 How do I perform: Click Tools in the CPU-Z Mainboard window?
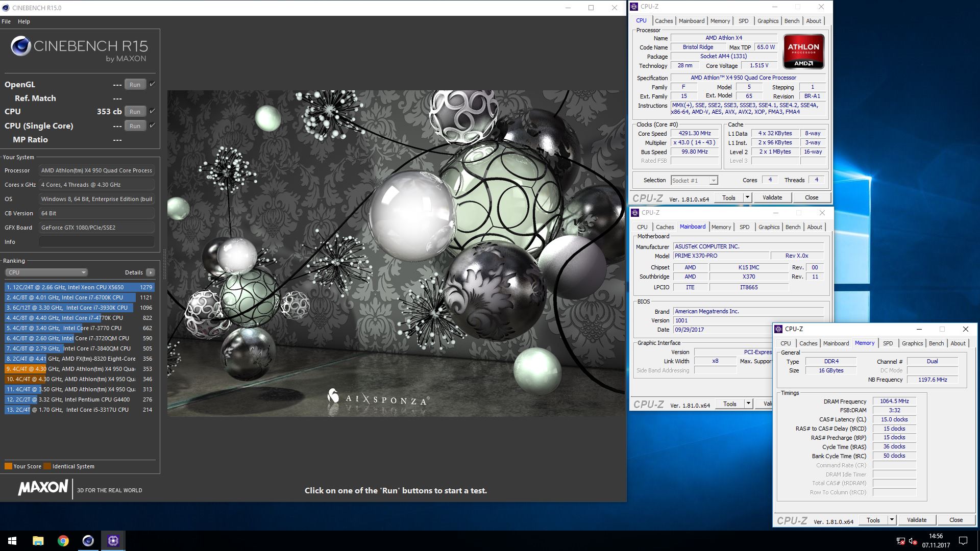(x=729, y=404)
